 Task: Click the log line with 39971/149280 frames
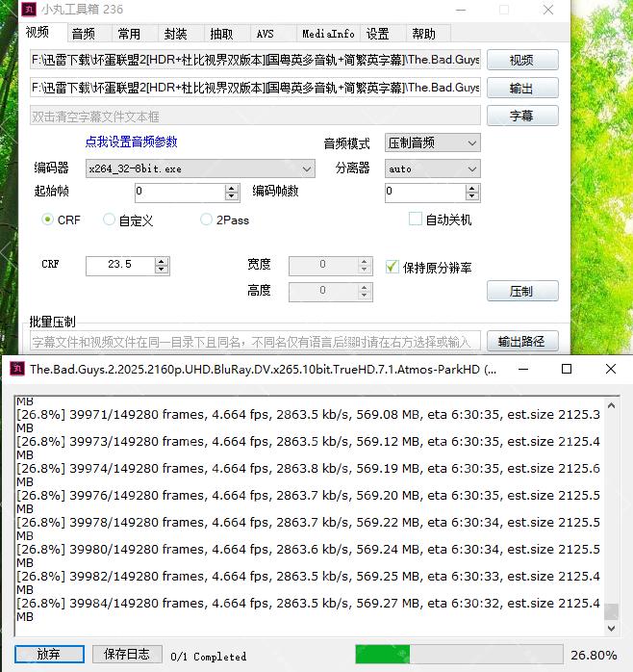tap(309, 414)
